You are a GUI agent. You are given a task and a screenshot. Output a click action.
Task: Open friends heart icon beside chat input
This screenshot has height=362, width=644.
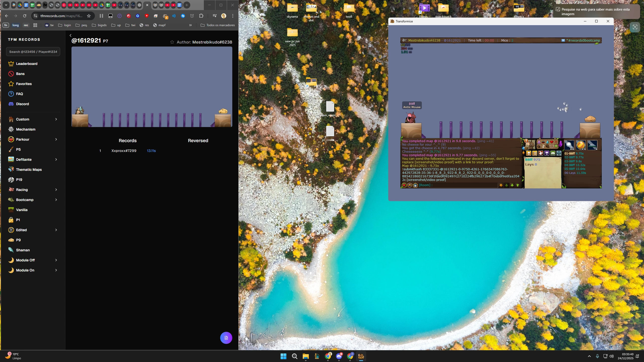(x=404, y=185)
